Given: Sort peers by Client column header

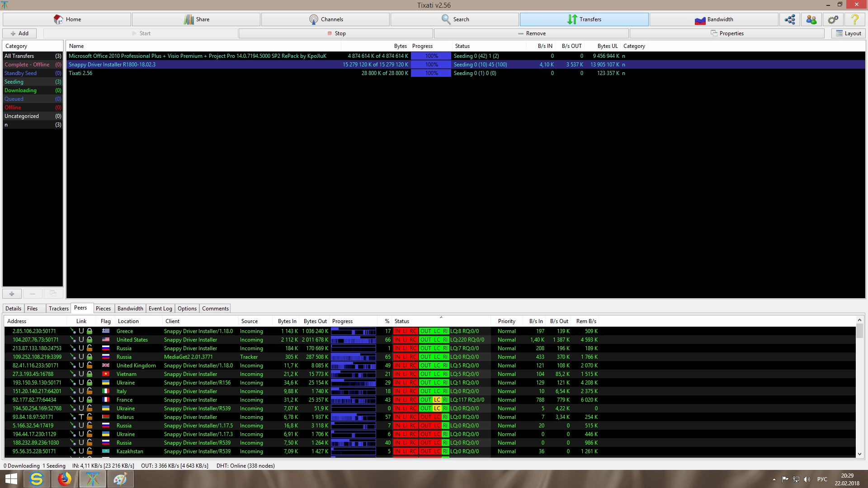Looking at the screenshot, I should [200, 321].
